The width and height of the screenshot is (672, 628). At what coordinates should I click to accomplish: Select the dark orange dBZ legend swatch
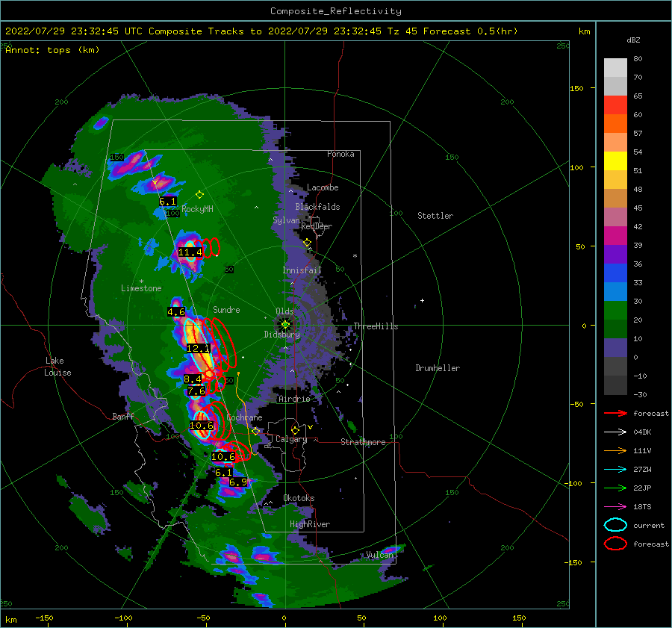pyautogui.click(x=615, y=123)
